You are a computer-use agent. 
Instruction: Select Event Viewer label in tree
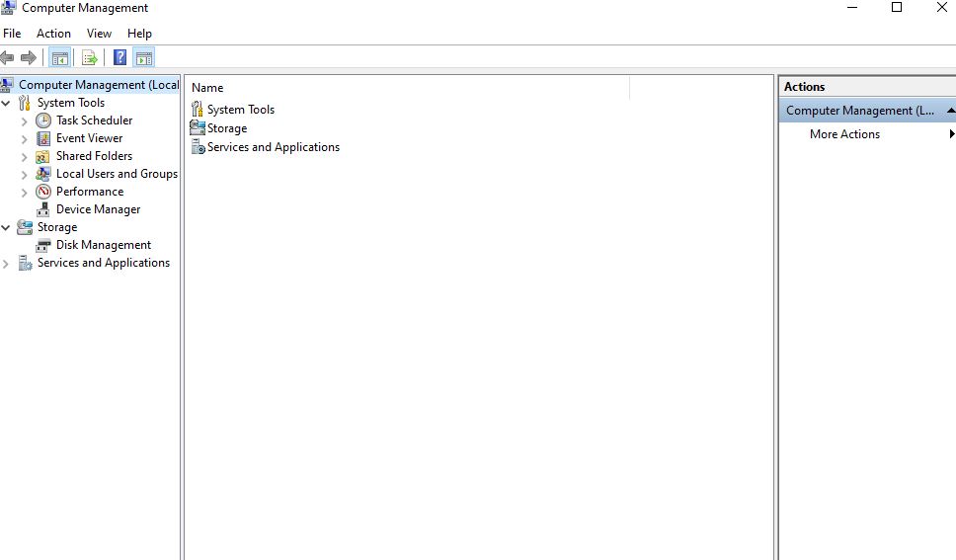[x=90, y=138]
